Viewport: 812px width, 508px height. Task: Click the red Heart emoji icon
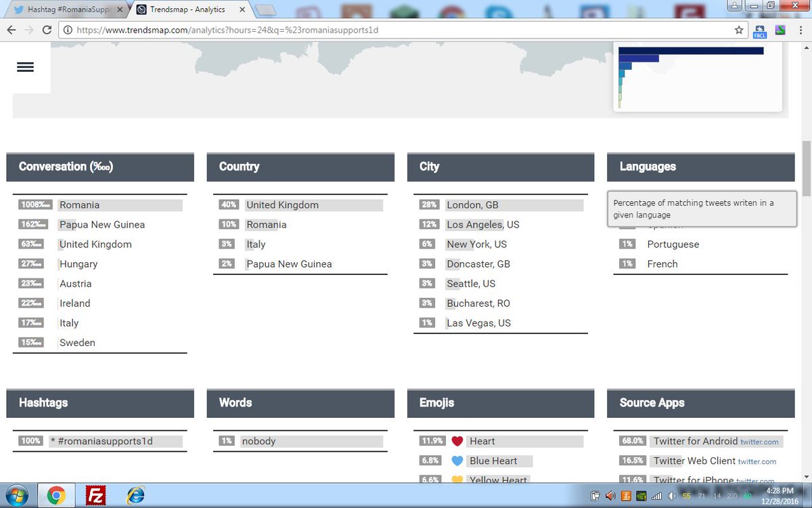(457, 441)
